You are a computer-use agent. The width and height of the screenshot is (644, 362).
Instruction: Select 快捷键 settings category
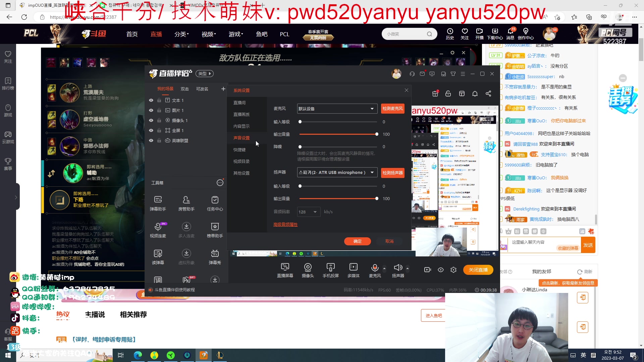239,149
